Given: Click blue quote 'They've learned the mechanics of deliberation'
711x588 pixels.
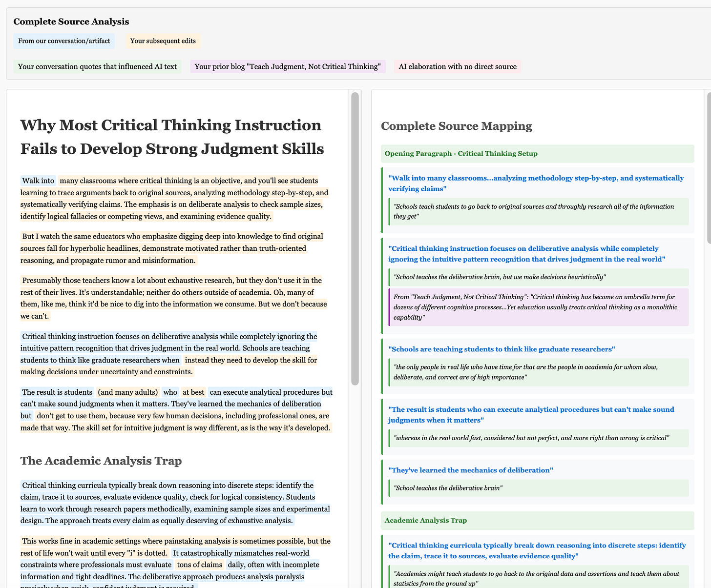Looking at the screenshot, I should pyautogui.click(x=471, y=470).
